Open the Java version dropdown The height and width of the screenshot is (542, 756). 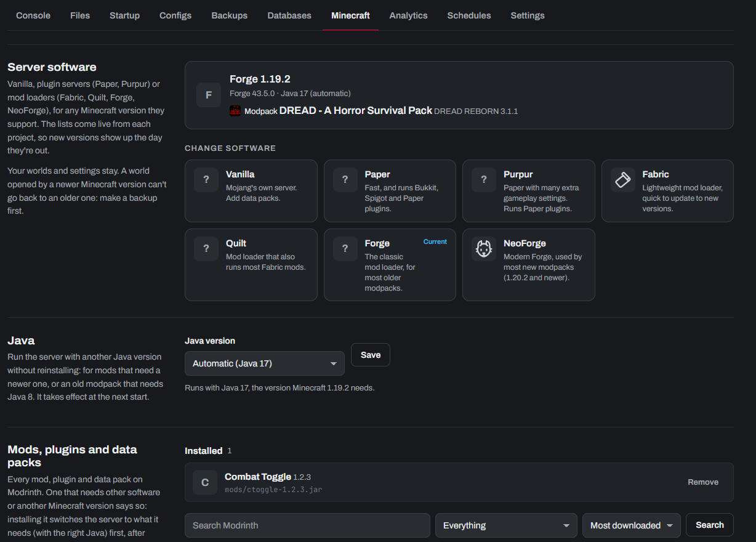[265, 363]
